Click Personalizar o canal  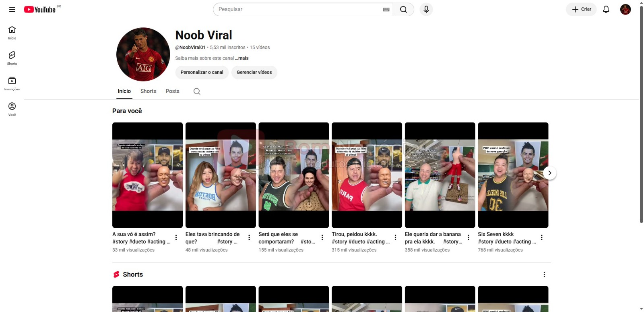click(x=202, y=72)
